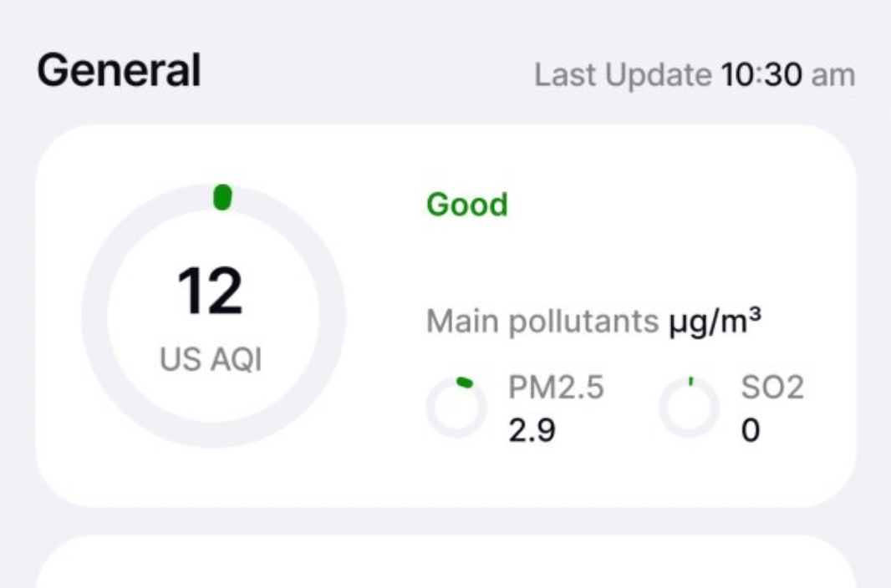Viewport: 891px width, 588px height.
Task: Tap the SO2 circular gauge icon
Action: (689, 408)
